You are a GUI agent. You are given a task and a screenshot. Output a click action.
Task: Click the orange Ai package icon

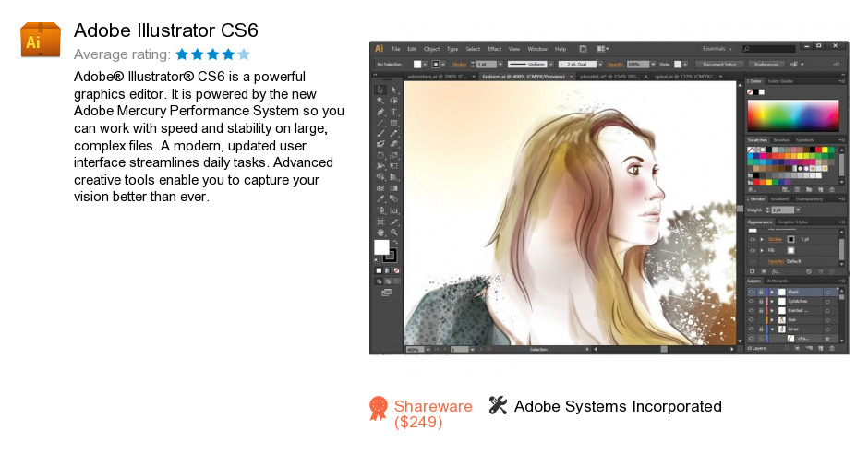point(41,40)
